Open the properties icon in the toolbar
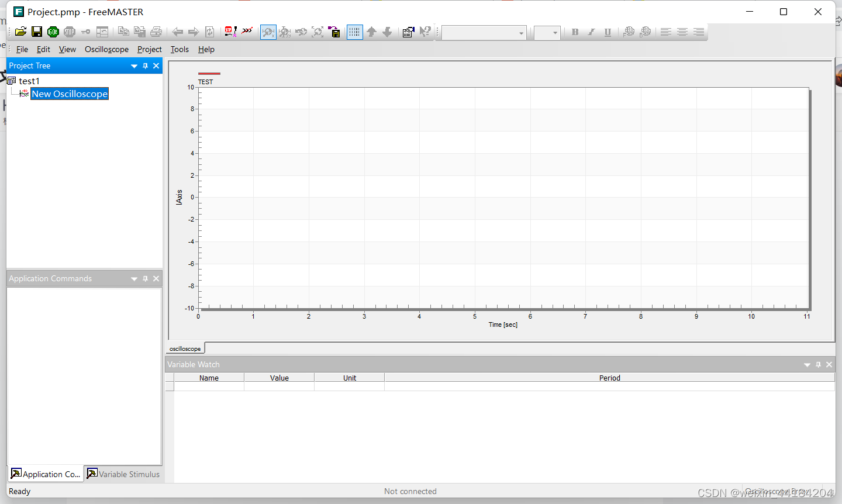The width and height of the screenshot is (842, 504). point(409,32)
